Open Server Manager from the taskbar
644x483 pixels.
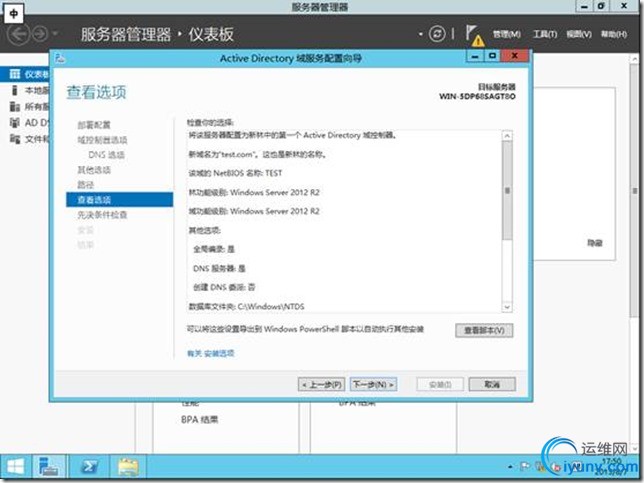point(48,467)
